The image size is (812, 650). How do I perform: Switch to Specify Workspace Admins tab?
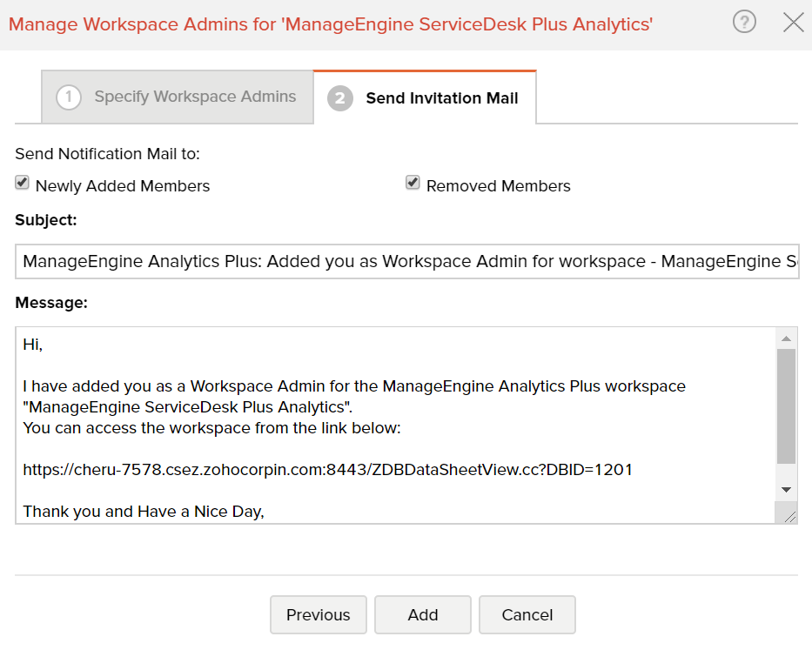tap(177, 97)
